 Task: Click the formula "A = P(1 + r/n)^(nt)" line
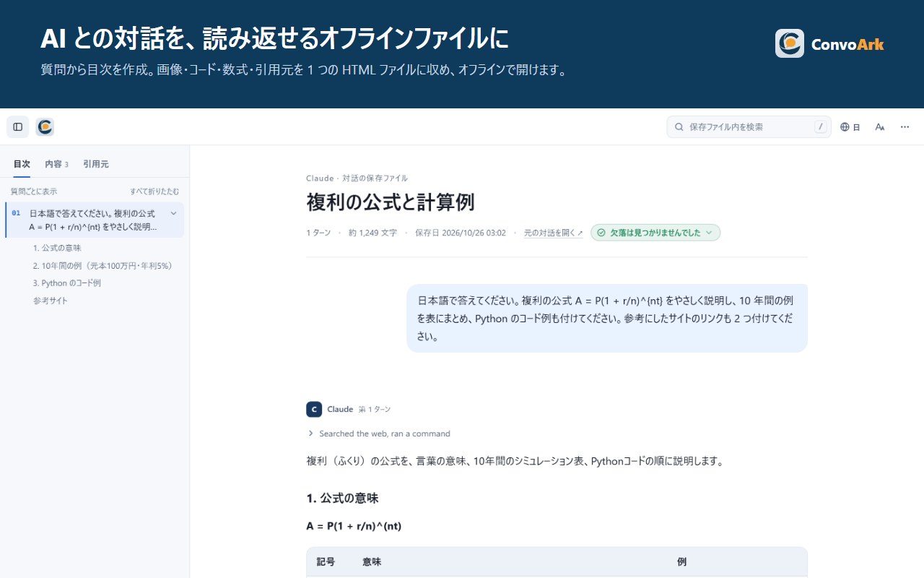click(354, 526)
